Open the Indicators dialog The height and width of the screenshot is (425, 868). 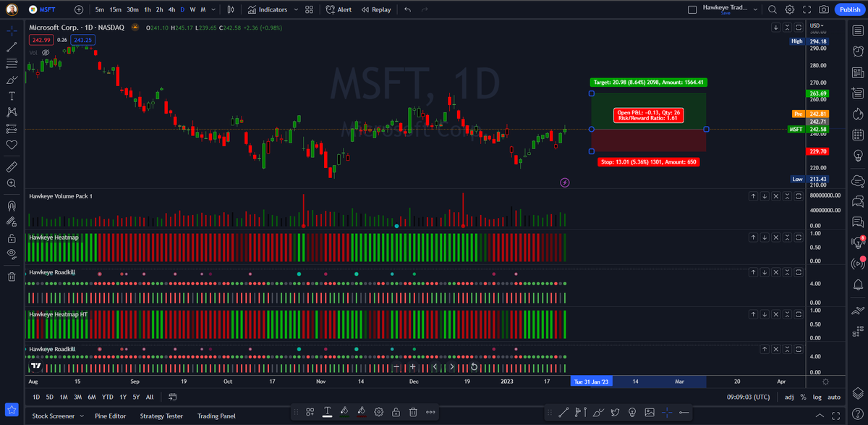tap(267, 9)
